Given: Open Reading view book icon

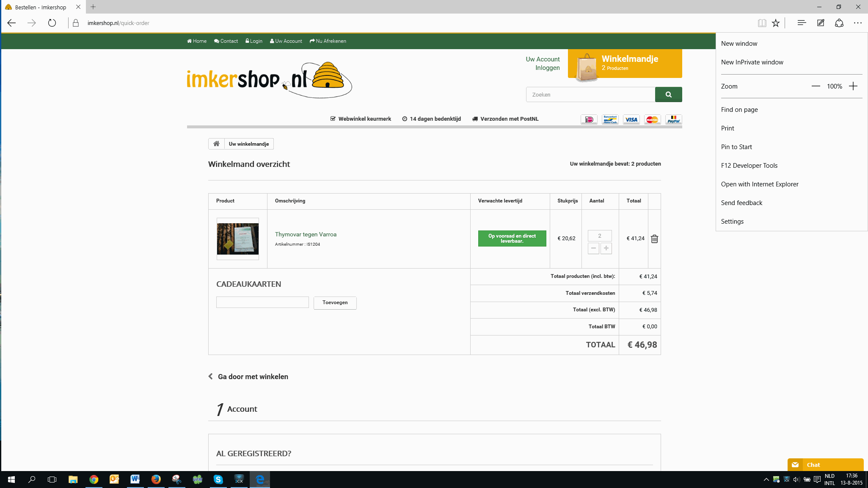Looking at the screenshot, I should pos(762,23).
